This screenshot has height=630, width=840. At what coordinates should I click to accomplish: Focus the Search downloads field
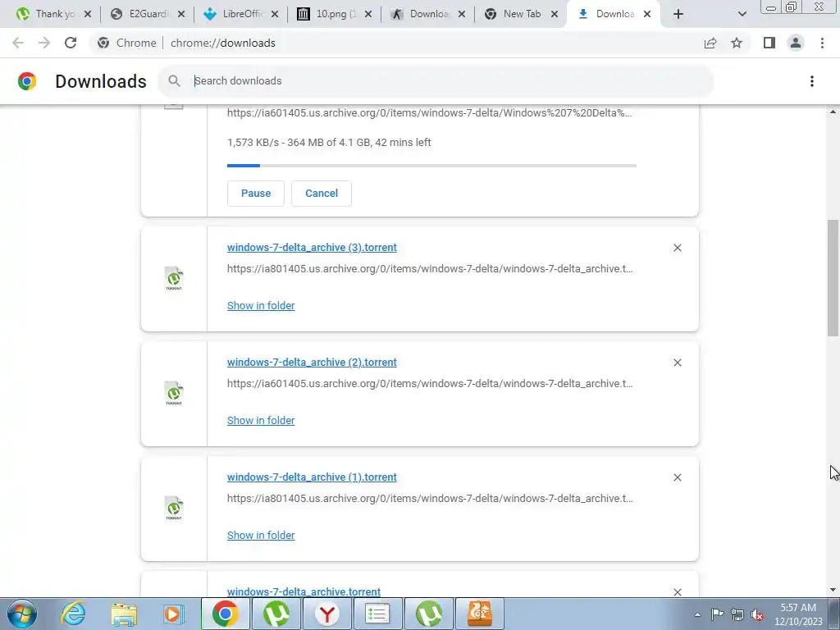tap(436, 81)
